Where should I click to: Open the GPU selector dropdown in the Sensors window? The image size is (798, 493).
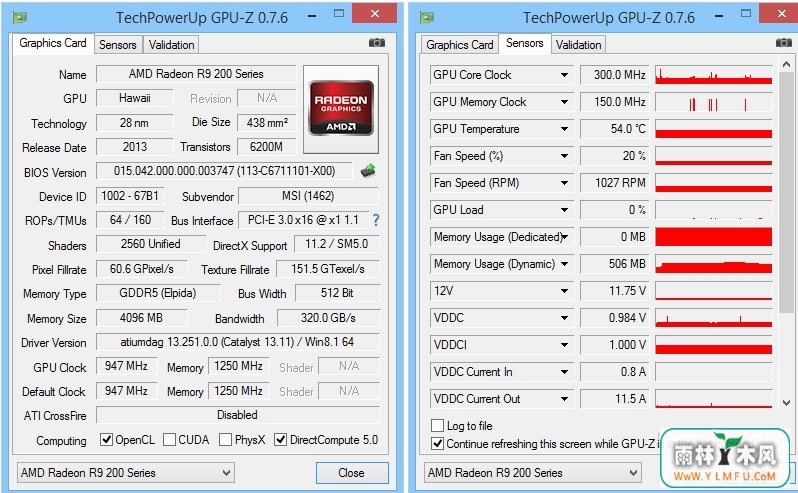pyautogui.click(x=533, y=473)
